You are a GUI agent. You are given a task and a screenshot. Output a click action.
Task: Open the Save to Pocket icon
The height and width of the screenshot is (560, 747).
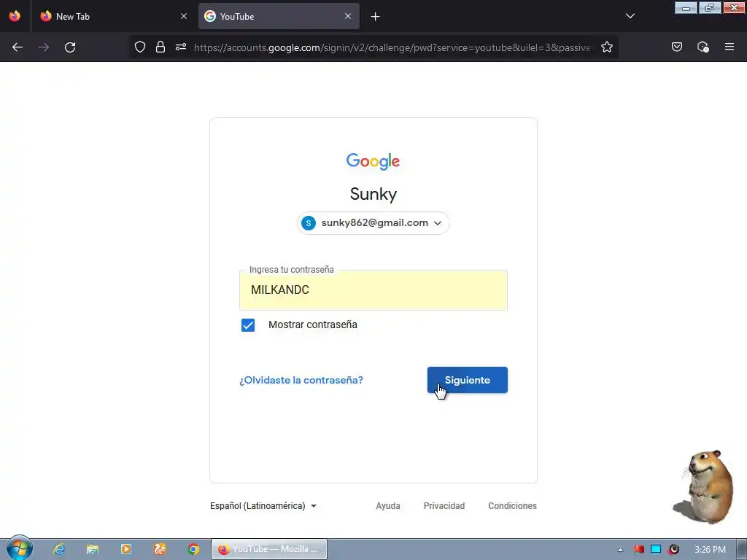click(x=677, y=47)
